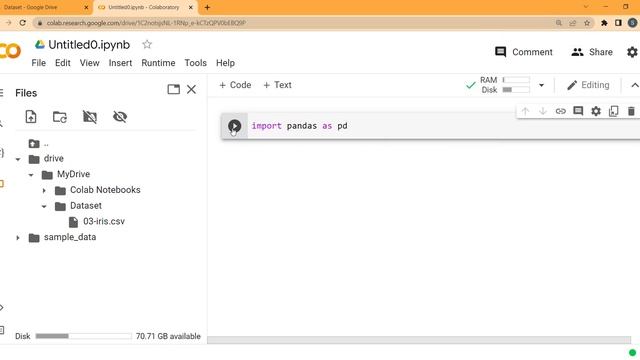640x360 pixels.
Task: Bookmark this page with the star icon
Action: point(587,23)
